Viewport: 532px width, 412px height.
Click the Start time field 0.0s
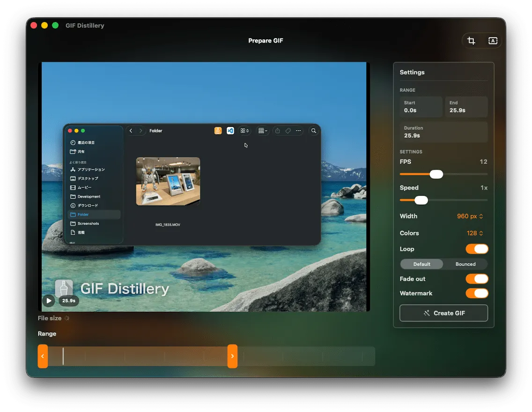pyautogui.click(x=421, y=107)
